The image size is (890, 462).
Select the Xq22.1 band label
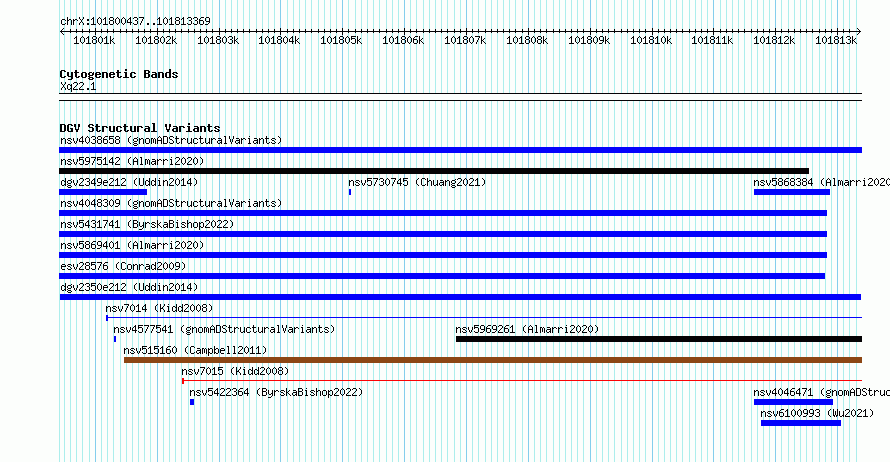[x=78, y=86]
